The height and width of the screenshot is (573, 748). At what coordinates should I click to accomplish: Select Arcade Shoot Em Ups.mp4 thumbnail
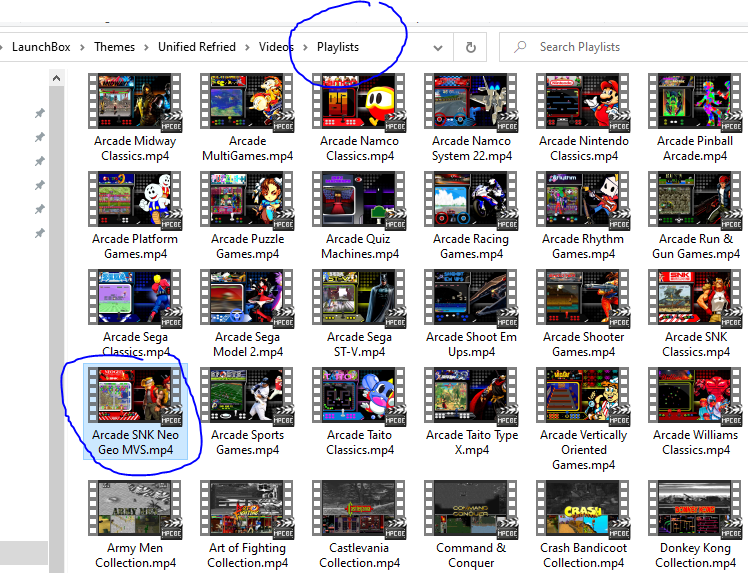pos(471,297)
